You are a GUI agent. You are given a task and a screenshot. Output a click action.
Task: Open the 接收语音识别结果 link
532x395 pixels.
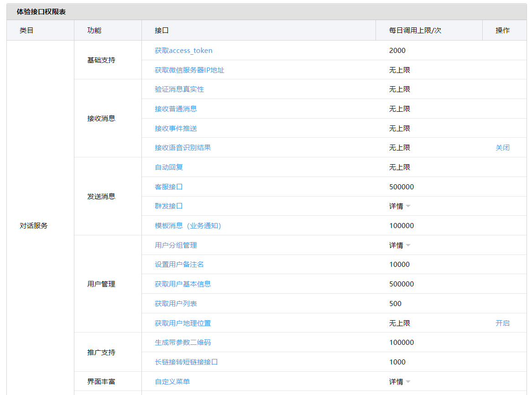pyautogui.click(x=183, y=147)
